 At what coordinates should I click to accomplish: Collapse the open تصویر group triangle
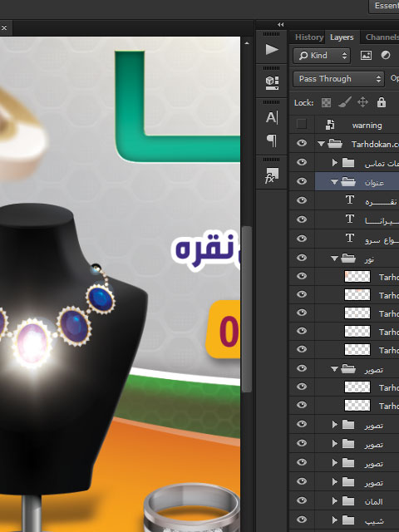pos(334,369)
